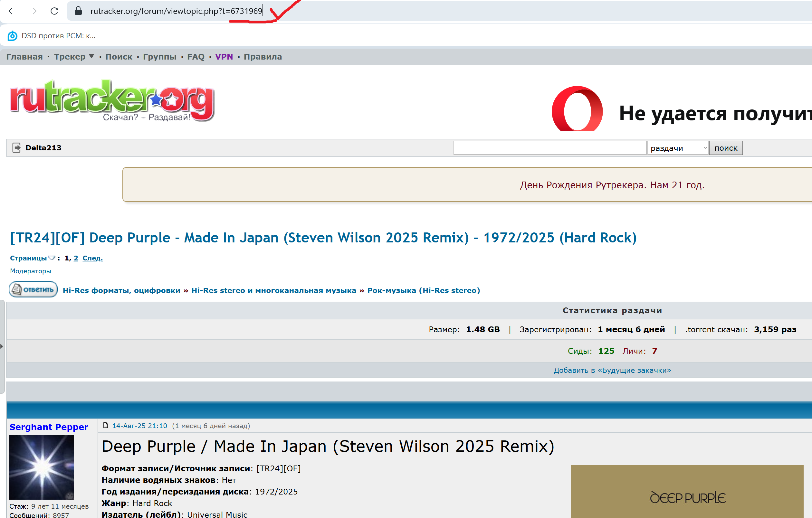
Task: Go to page 2 of the topic
Action: [x=76, y=258]
